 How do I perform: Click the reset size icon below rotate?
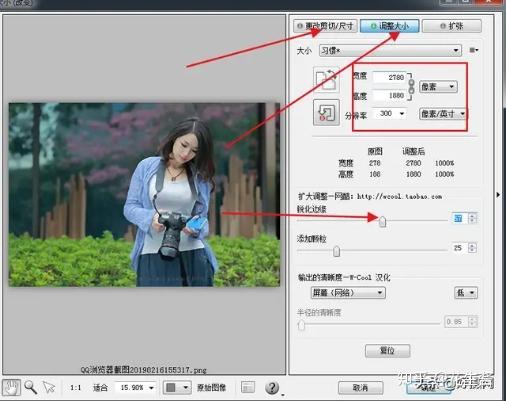pyautogui.click(x=326, y=112)
